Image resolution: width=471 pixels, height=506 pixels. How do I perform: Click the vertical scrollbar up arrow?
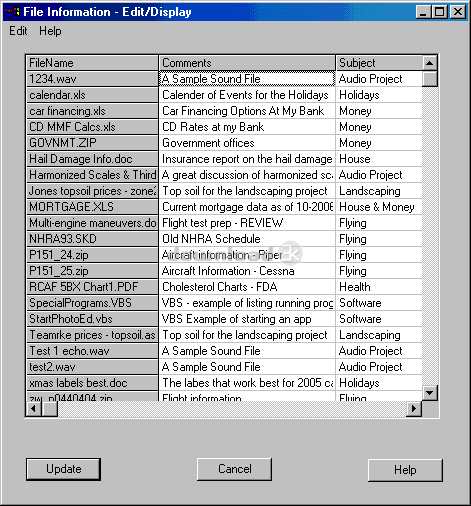[429, 63]
